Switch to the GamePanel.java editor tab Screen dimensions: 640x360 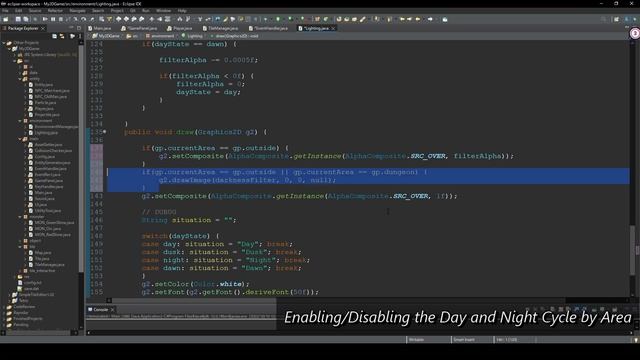pos(139,28)
